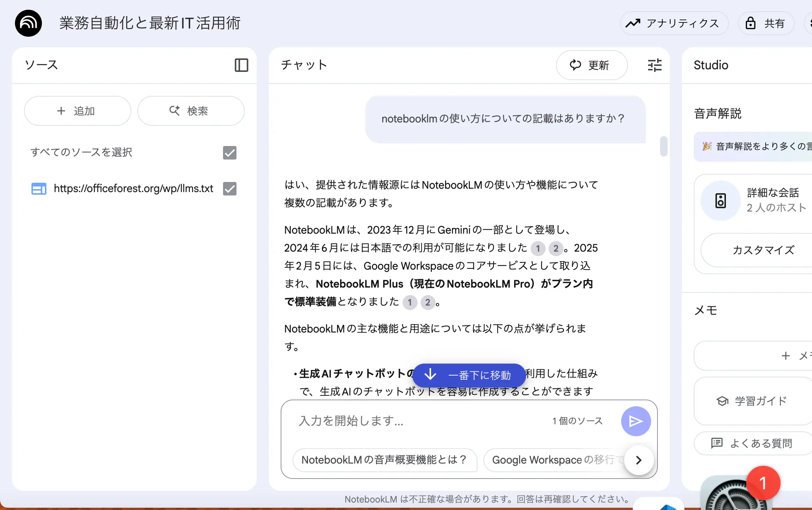Image resolution: width=812 pixels, height=510 pixels.
Task: Select suggestion NotebookLMの音声概要機能とは？
Action: pos(384,460)
